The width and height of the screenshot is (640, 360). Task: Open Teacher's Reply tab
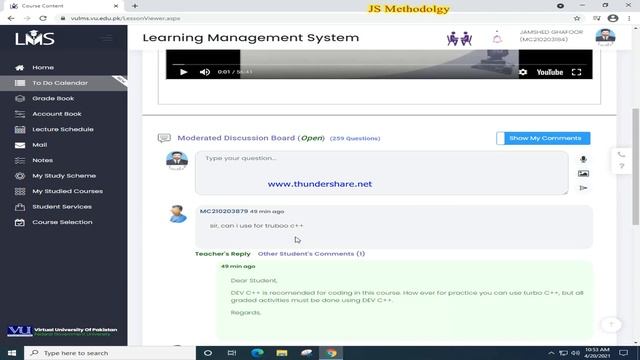pos(222,254)
